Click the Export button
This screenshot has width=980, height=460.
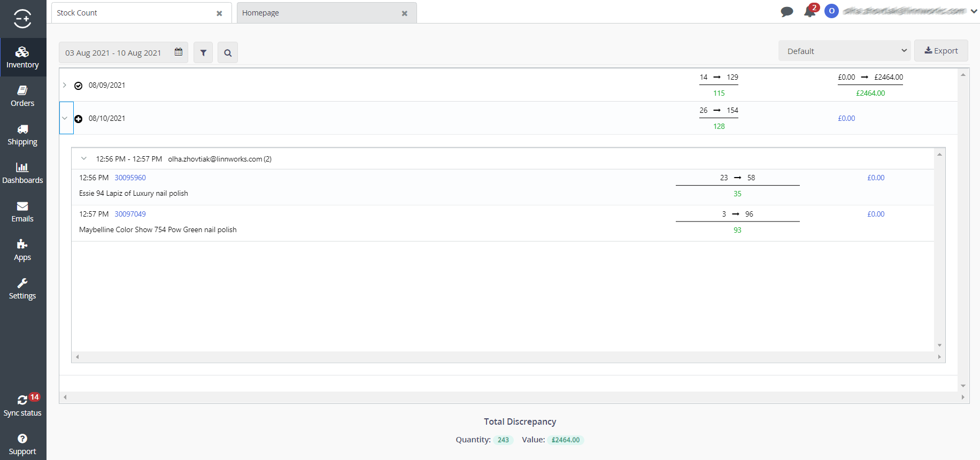tap(941, 51)
